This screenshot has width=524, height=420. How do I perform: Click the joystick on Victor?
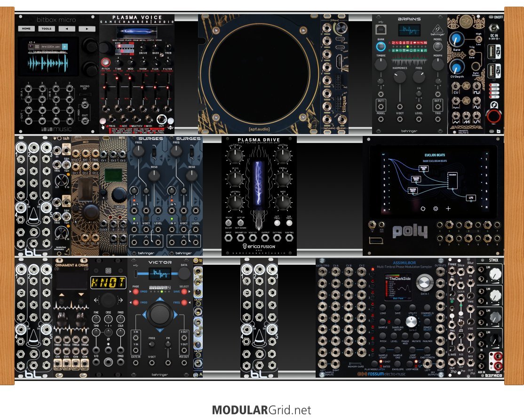[160, 314]
